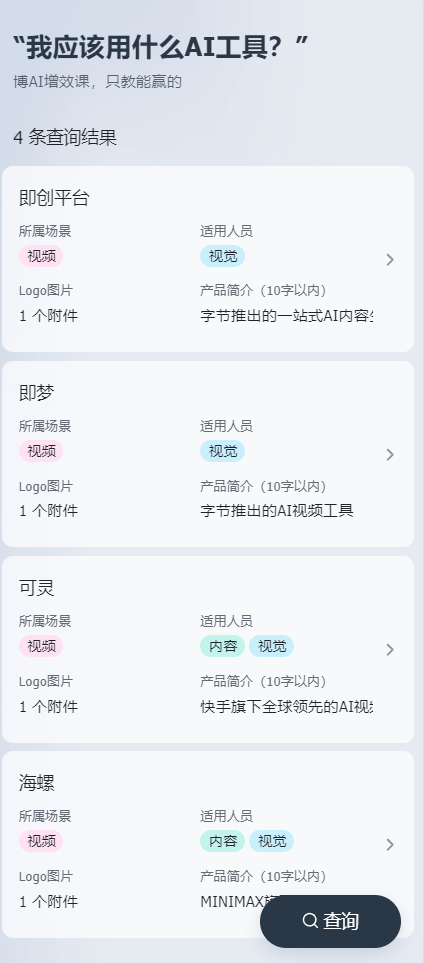Click the 查询 search button
This screenshot has width=424, height=963.
331,921
